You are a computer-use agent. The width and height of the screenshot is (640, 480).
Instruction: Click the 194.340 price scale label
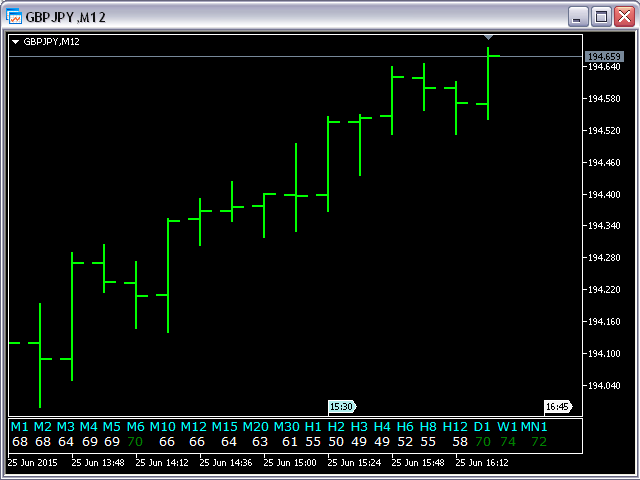click(x=604, y=226)
